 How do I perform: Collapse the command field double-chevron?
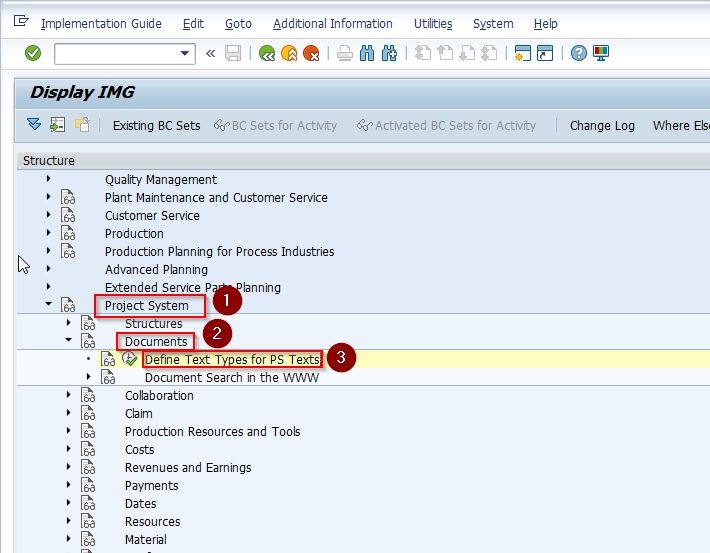[210, 54]
